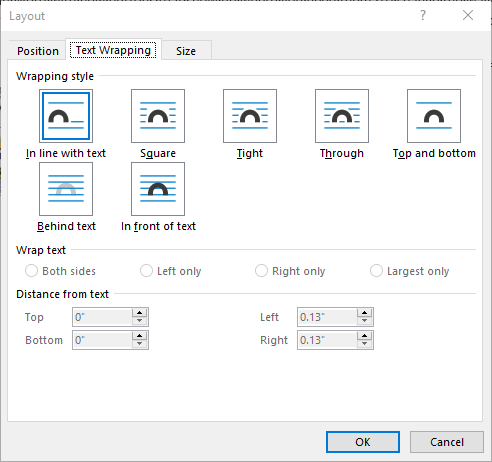Pick the In front of text icon
This screenshot has width=492, height=462.
point(158,189)
